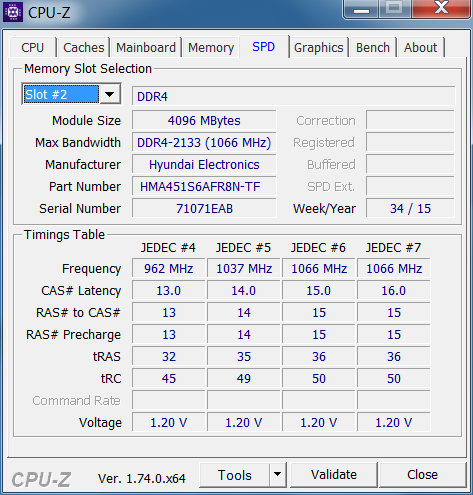Select the SPD tab
This screenshot has width=473, height=495.
point(264,47)
